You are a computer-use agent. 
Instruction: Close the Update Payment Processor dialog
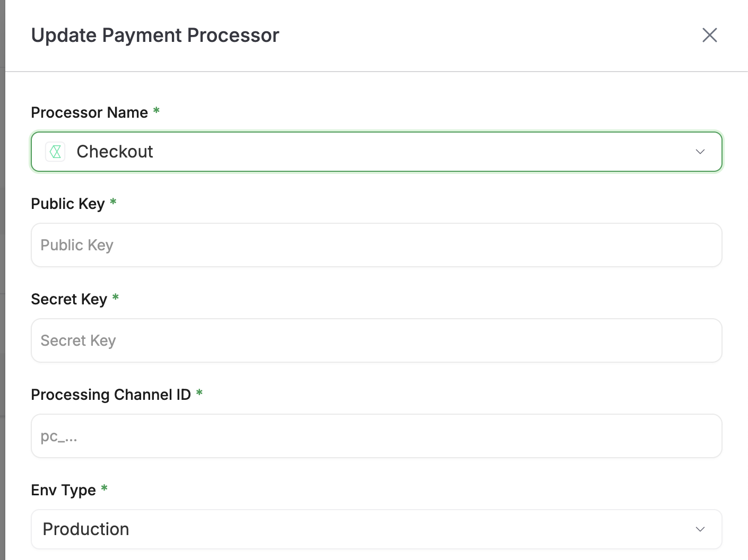(x=709, y=36)
